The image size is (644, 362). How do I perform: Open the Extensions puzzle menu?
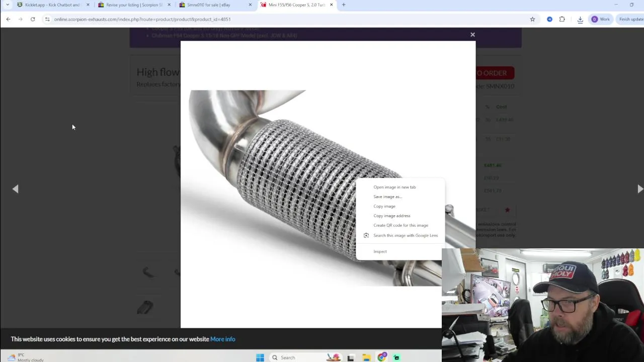[562, 19]
